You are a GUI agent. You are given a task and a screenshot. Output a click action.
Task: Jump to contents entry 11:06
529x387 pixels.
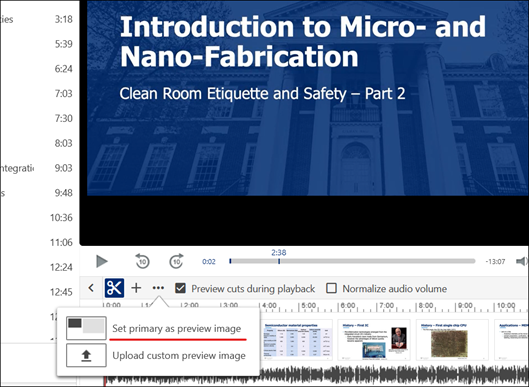click(x=61, y=242)
